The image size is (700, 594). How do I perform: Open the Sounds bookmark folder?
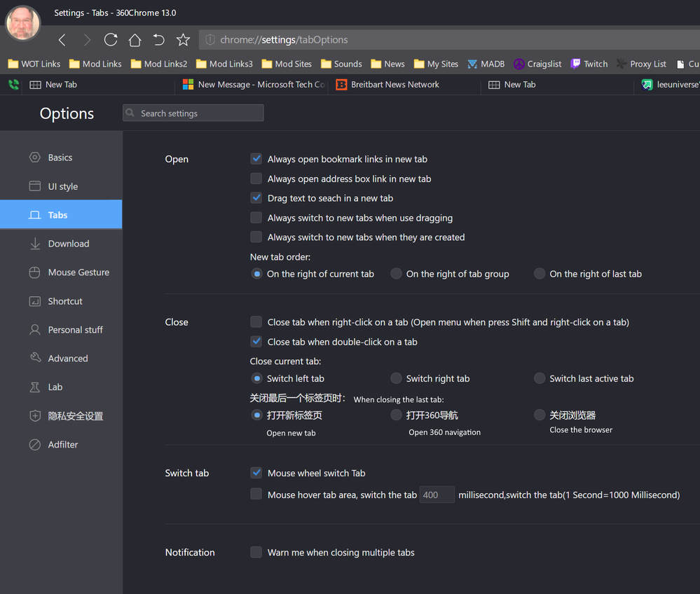pos(341,64)
